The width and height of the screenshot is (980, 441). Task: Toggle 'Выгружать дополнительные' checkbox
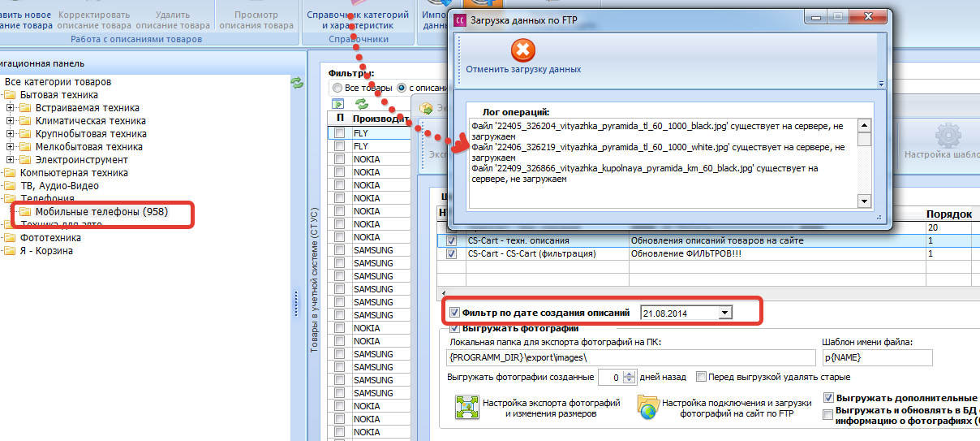[828, 399]
